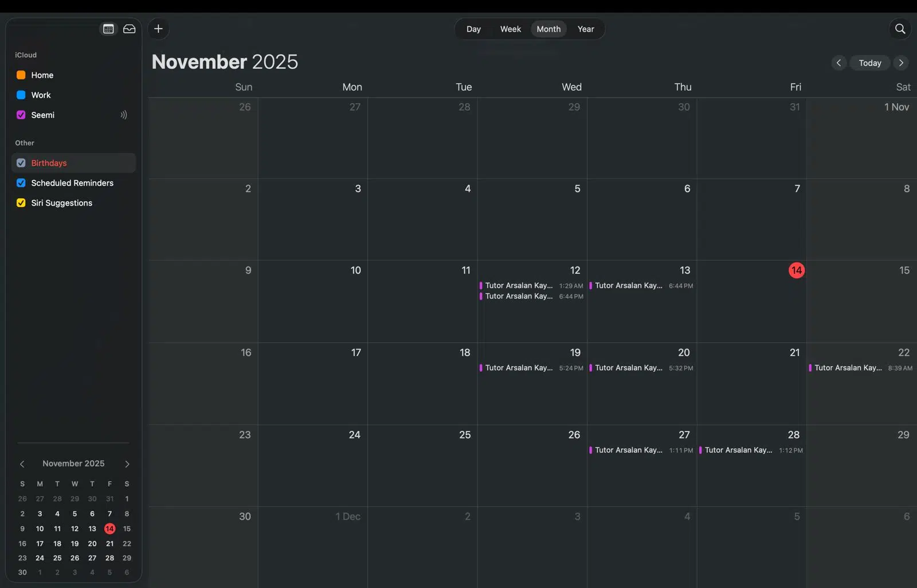Uncheck the Seemi calendar checkbox
Image resolution: width=917 pixels, height=588 pixels.
[21, 115]
